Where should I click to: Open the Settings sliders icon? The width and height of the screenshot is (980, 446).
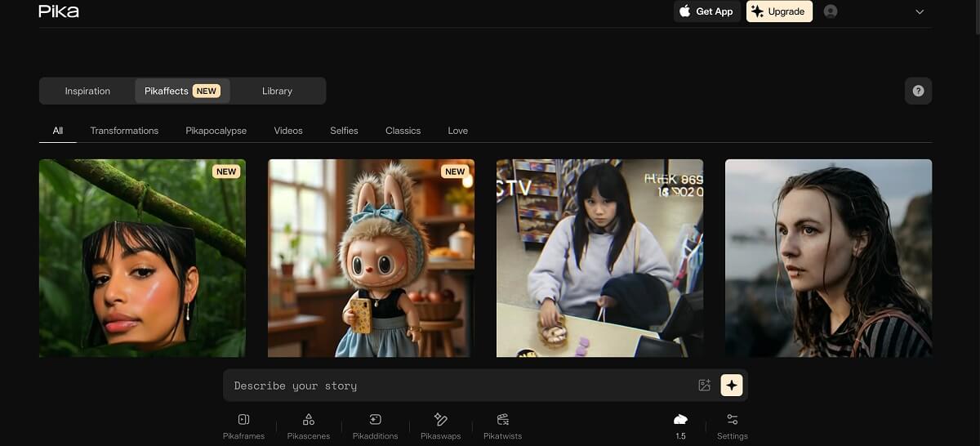click(x=732, y=426)
